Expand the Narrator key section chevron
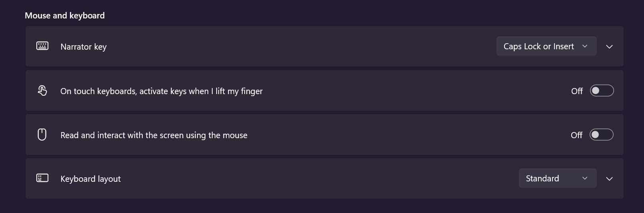 click(609, 47)
